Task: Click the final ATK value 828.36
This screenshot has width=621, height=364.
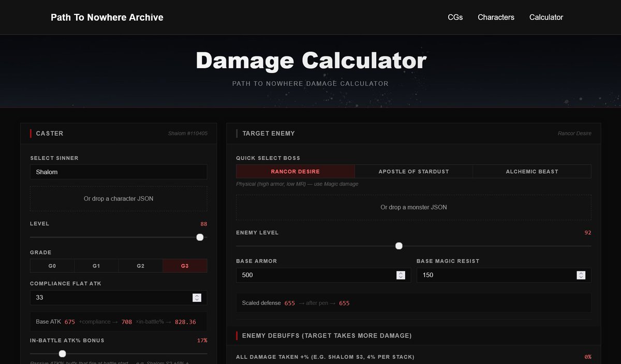Action: pos(185,322)
